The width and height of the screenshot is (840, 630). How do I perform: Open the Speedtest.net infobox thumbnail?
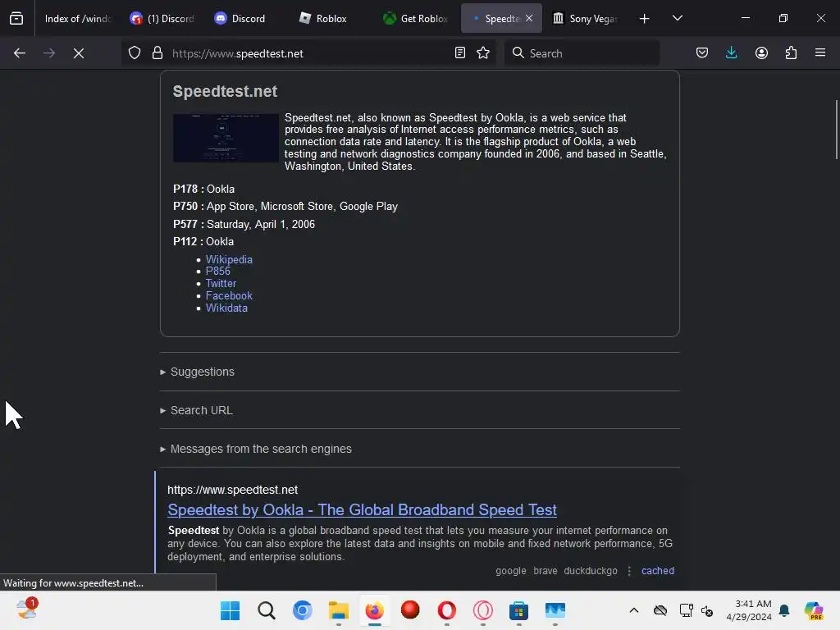[x=226, y=138]
